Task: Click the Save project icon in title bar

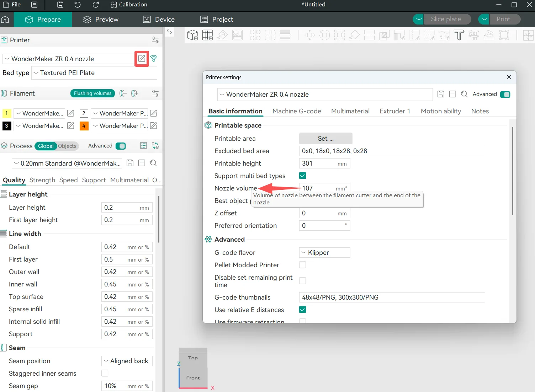Action: (x=60, y=5)
